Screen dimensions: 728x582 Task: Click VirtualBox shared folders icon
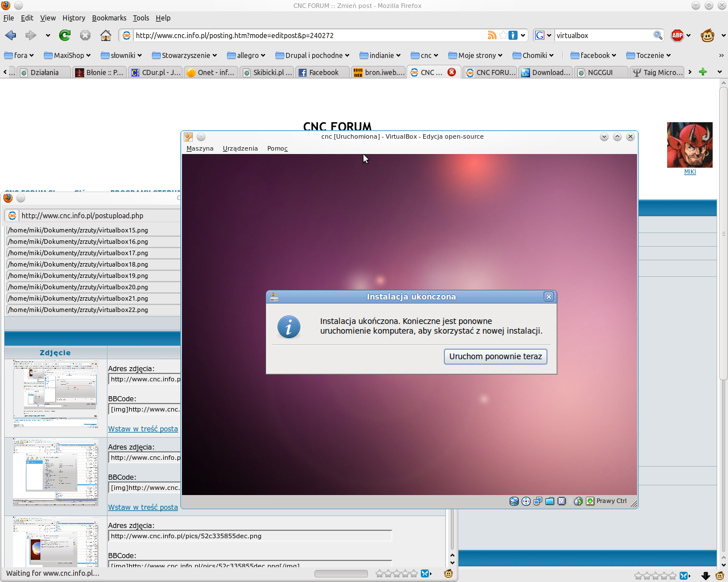[x=550, y=501]
